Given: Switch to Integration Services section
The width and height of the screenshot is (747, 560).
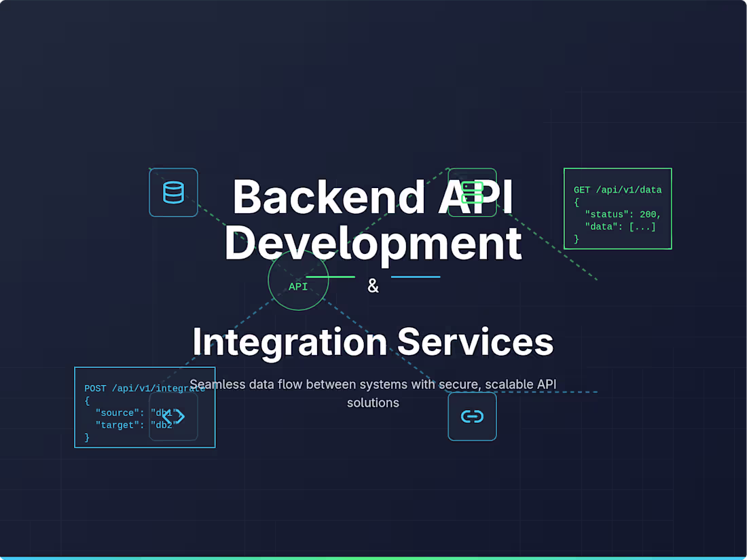Looking at the screenshot, I should [373, 341].
